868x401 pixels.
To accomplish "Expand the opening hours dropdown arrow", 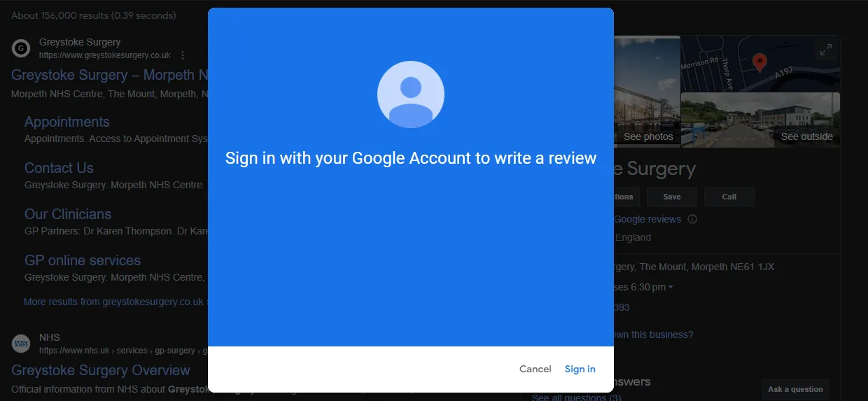I will [x=671, y=288].
